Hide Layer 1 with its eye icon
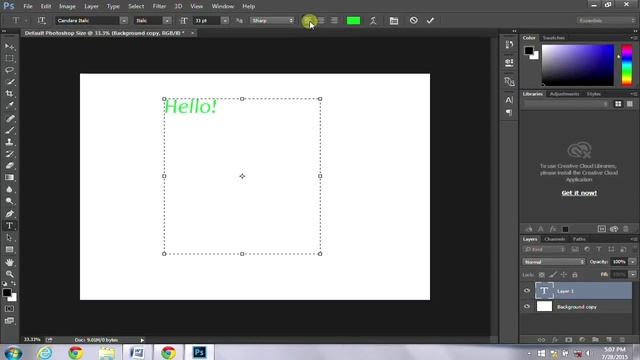Image resolution: width=640 pixels, height=360 pixels. coord(527,291)
